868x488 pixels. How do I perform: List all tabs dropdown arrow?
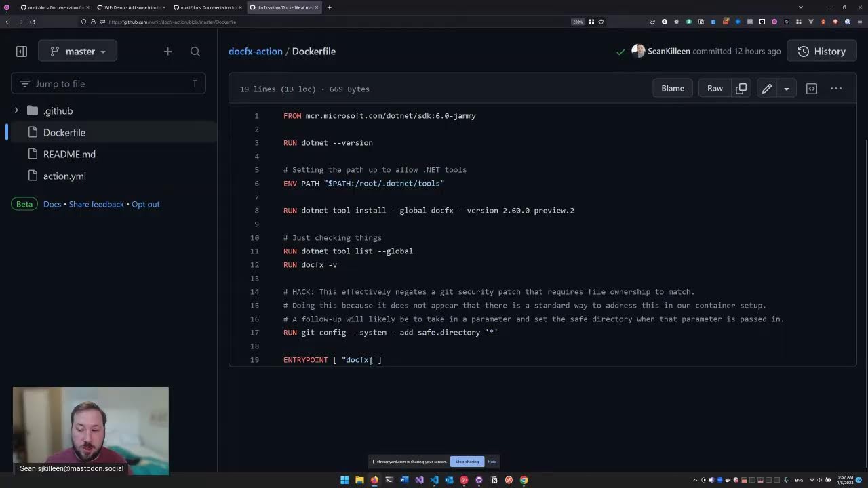click(x=801, y=7)
